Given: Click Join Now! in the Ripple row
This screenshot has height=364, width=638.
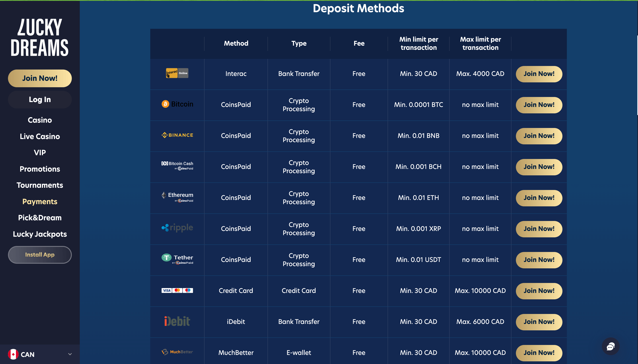Looking at the screenshot, I should tap(539, 229).
